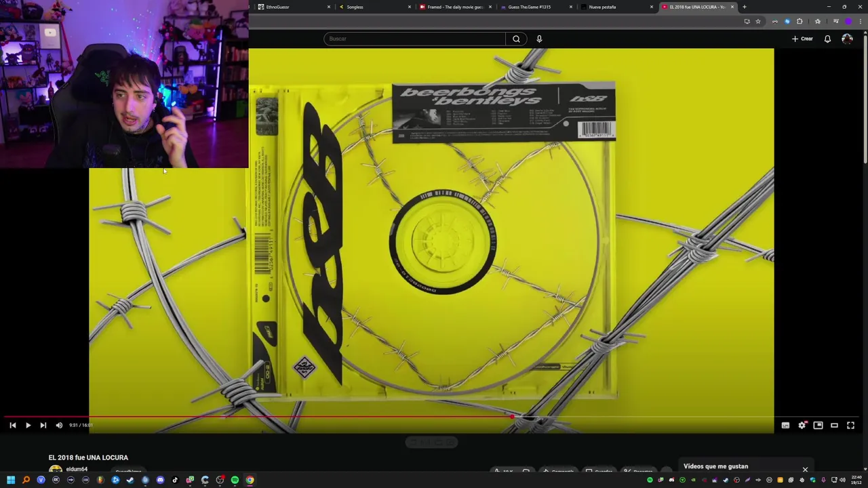Open the taskbar search magnifier
The image size is (868, 488).
[x=26, y=480]
